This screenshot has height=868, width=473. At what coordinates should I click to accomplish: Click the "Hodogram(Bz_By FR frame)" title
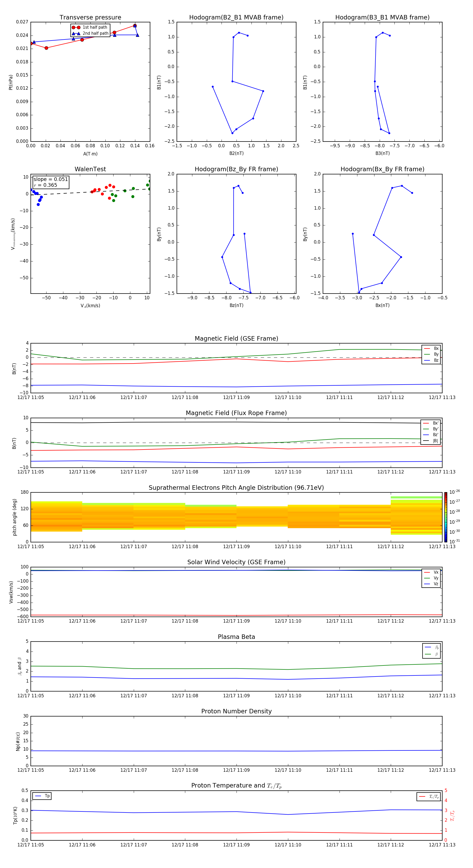[x=236, y=169]
